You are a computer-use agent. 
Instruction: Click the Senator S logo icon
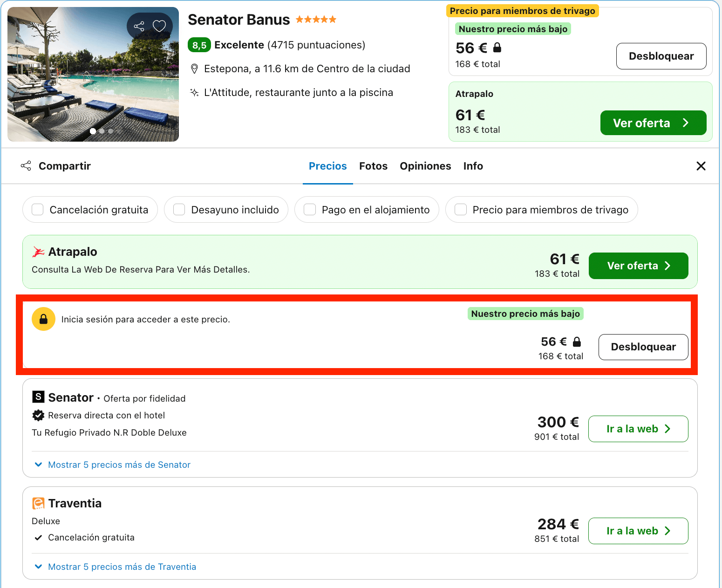point(38,397)
